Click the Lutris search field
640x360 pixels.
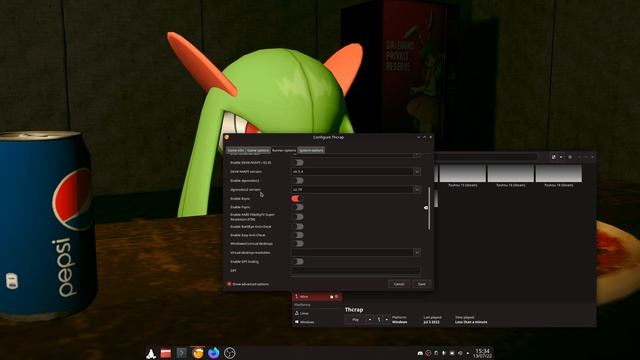487,157
